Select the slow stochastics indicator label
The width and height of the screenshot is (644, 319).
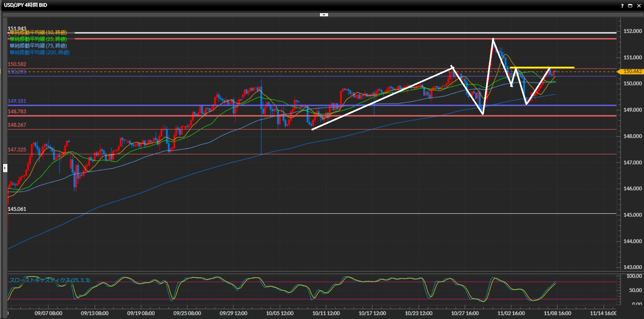[50, 280]
